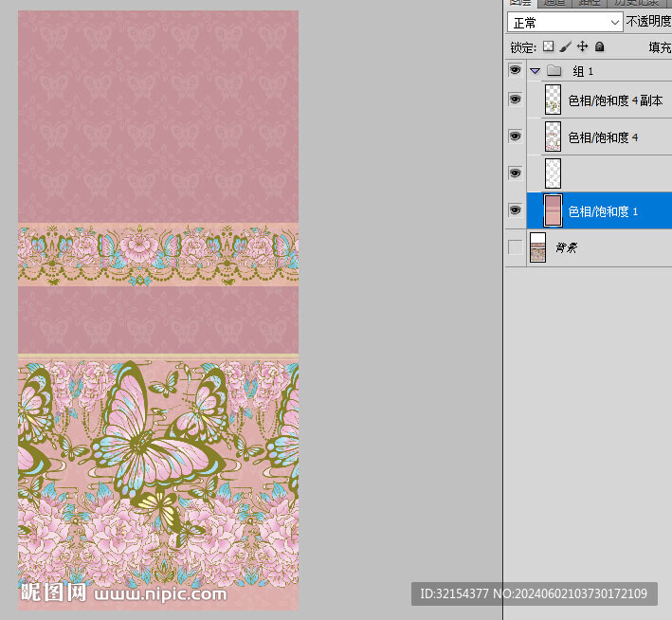The width and height of the screenshot is (672, 620).
Task: Select the 组 1 group name
Action: pos(583,71)
